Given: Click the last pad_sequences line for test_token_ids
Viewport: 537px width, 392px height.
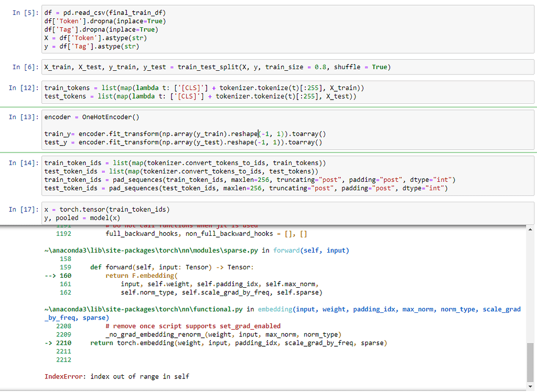Looking at the screenshot, I should pyautogui.click(x=246, y=189).
